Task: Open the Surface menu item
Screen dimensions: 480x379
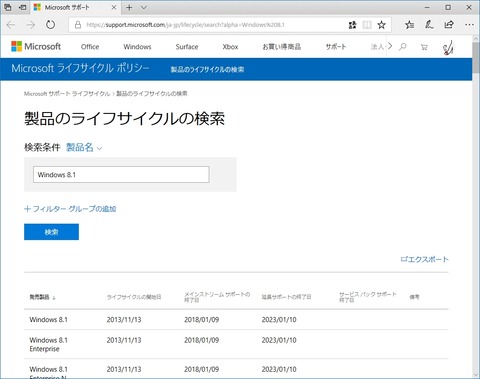Action: coord(187,47)
